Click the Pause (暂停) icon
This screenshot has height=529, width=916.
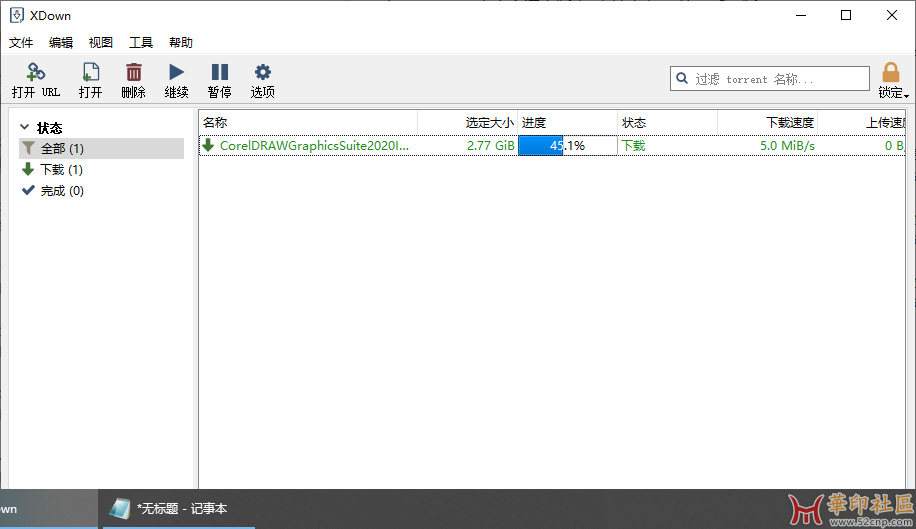coord(220,72)
